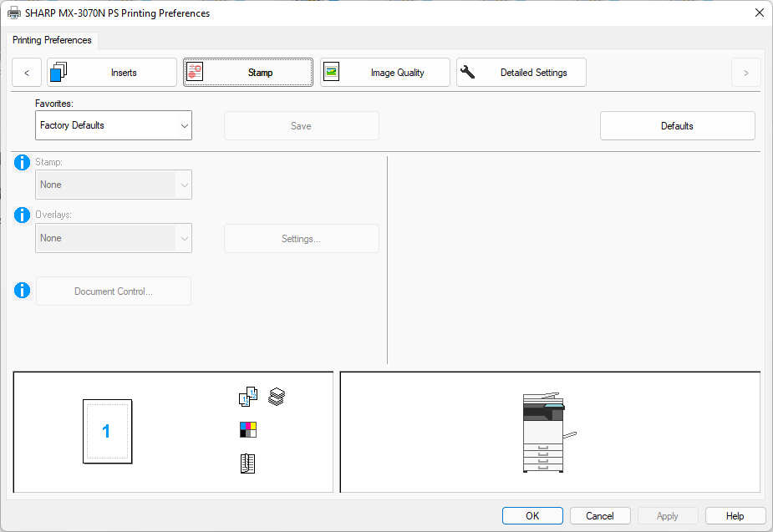Click the Document Control info icon
The image size is (773, 532).
23,291
